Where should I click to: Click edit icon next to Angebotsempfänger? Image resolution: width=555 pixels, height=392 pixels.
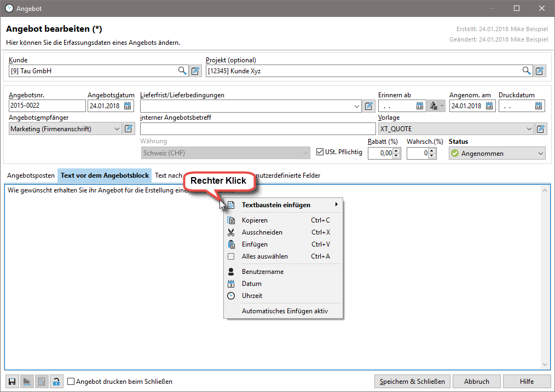129,129
